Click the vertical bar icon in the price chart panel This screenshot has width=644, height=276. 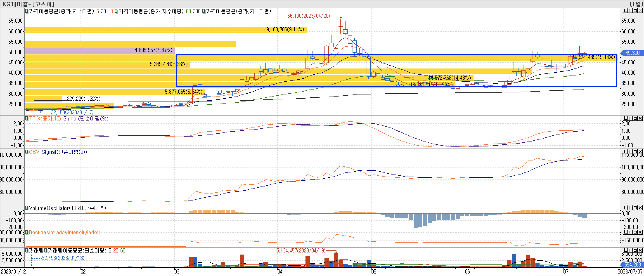tap(630, 11)
